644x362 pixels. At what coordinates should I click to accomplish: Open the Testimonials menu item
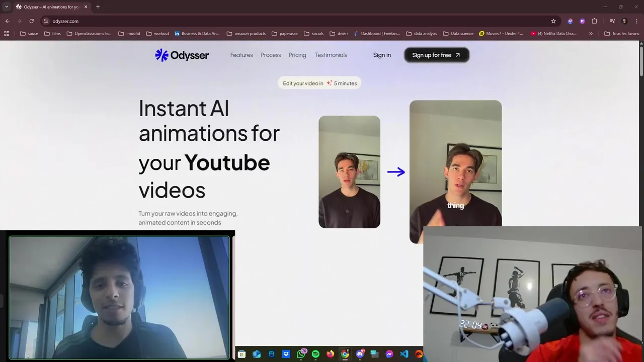[x=331, y=55]
